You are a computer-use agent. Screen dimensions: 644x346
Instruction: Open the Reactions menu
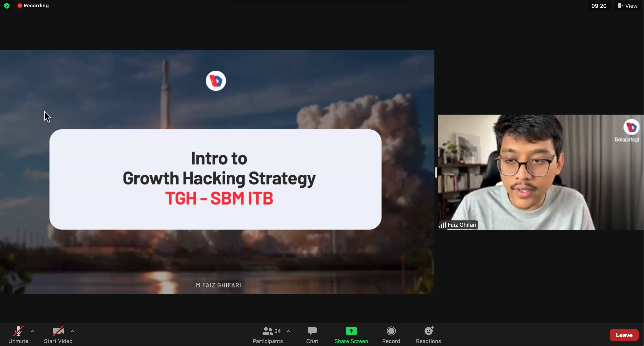429,335
